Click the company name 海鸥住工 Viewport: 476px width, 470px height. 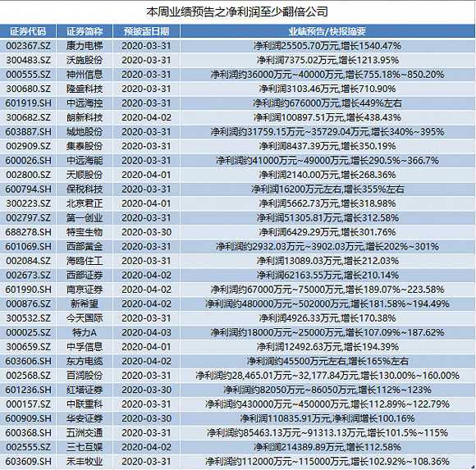[85, 261]
